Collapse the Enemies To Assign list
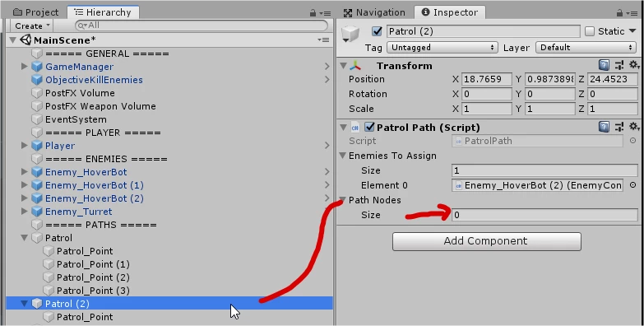 coord(342,156)
